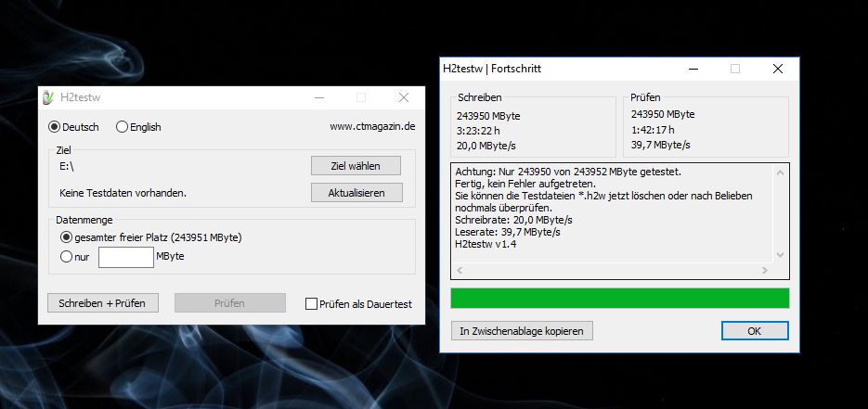Screen dimensions: 868x409
Task: Close the Fortschritt progress window
Action: [x=778, y=69]
